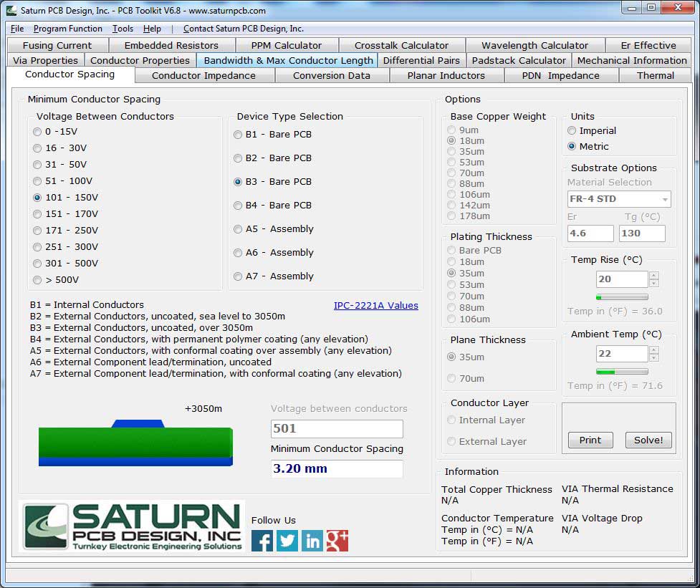Switch to the Differential Pairs tab

(x=421, y=61)
